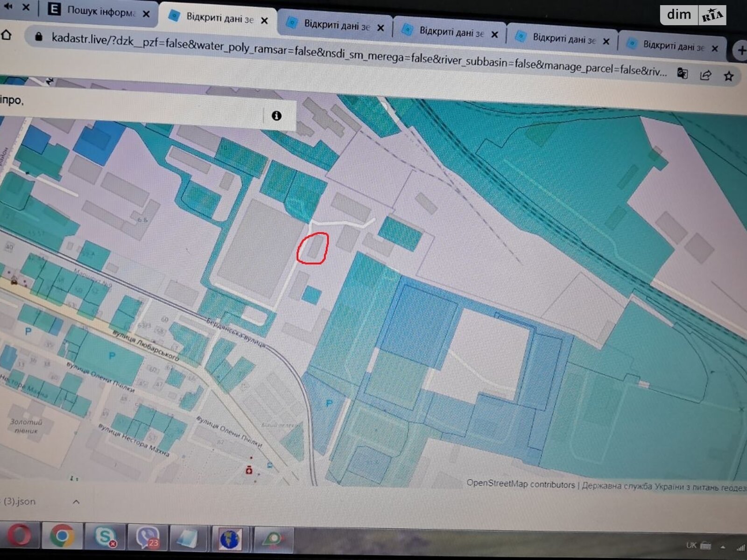This screenshot has width=747, height=560.
Task: Switch to the 'Пошук інформа' tab
Action: pyautogui.click(x=100, y=11)
